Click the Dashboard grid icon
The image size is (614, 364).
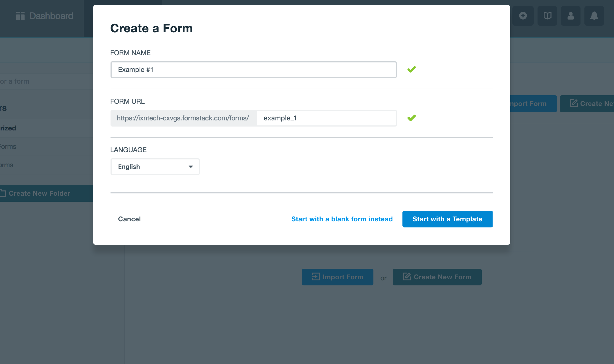tap(20, 16)
